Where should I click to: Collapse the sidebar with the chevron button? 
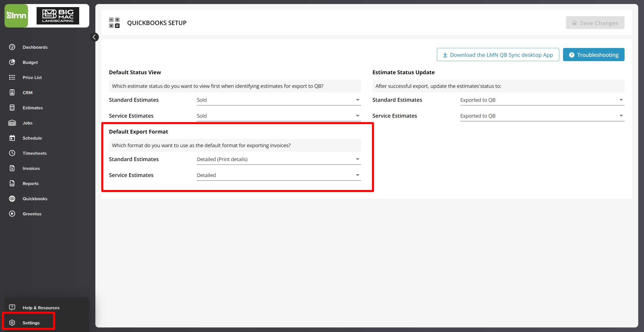point(94,37)
